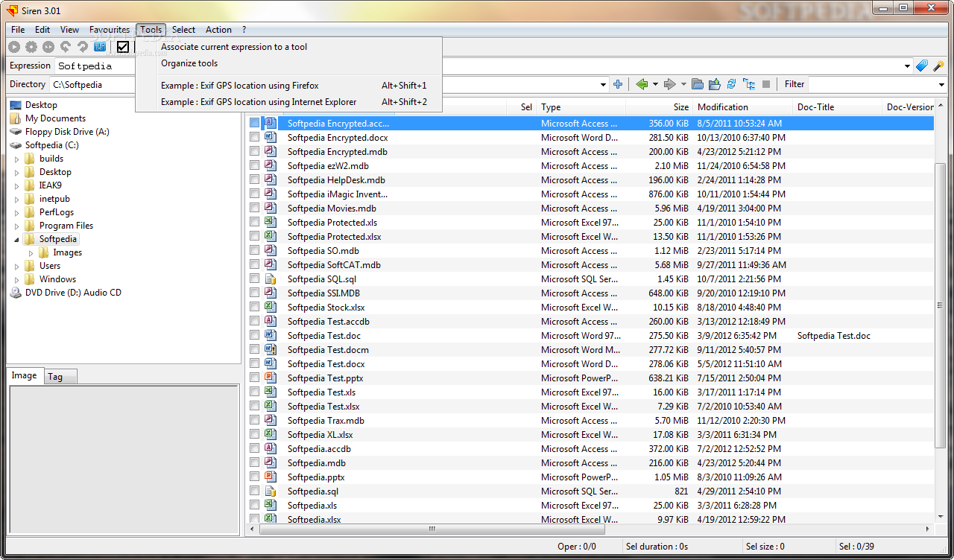Image resolution: width=954 pixels, height=560 pixels.
Task: Open the Directory path dropdown arrow
Action: (603, 85)
